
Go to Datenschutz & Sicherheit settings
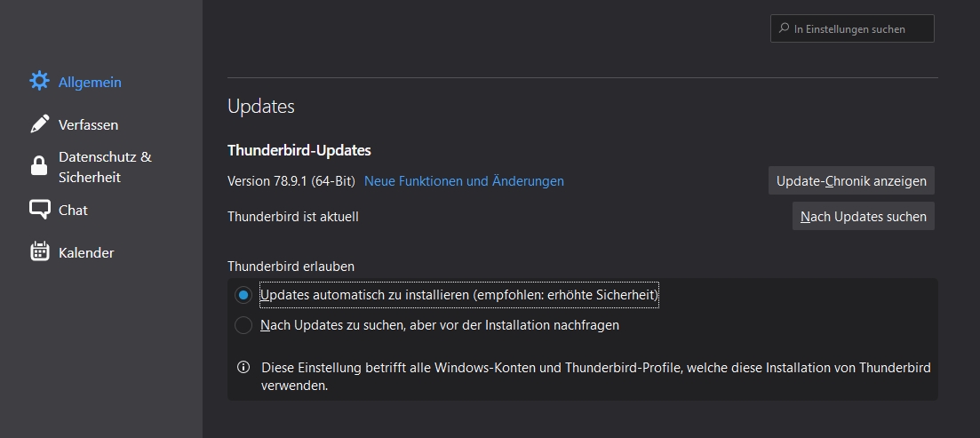pyautogui.click(x=105, y=166)
